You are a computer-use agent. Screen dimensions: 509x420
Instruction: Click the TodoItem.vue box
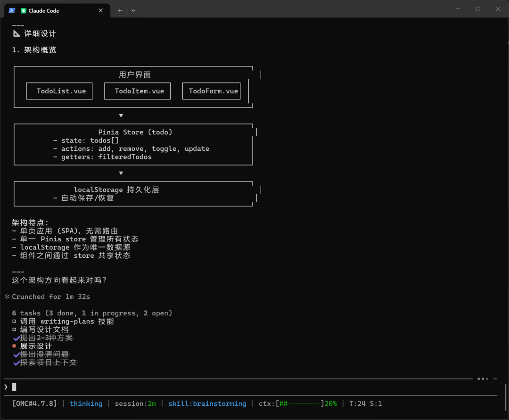tap(137, 91)
